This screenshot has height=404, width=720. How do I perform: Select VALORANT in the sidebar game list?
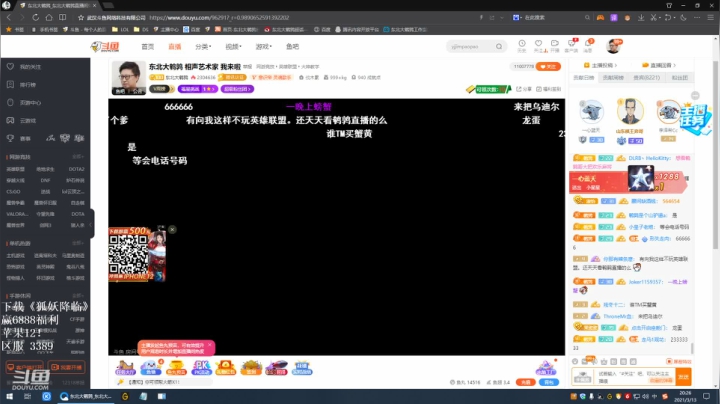(x=17, y=214)
